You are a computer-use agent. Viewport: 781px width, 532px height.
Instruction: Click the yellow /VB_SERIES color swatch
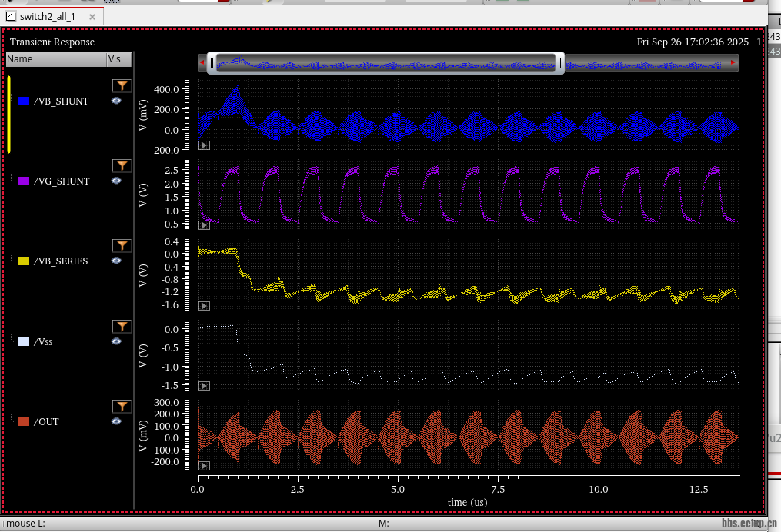(x=23, y=261)
